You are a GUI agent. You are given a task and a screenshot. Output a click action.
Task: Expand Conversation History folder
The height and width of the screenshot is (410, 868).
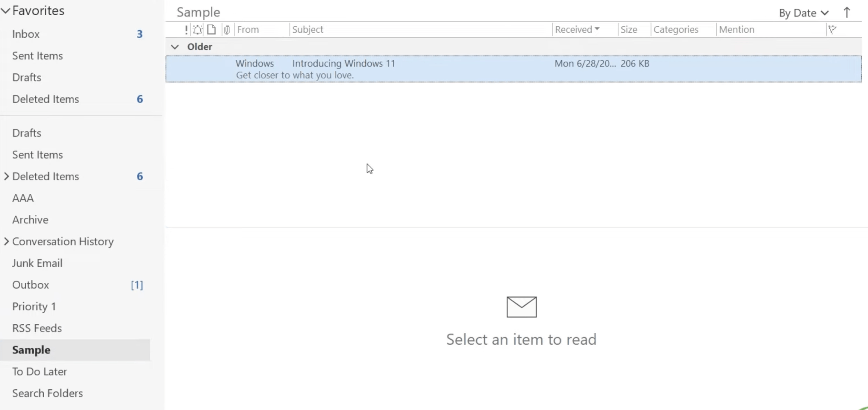point(6,241)
